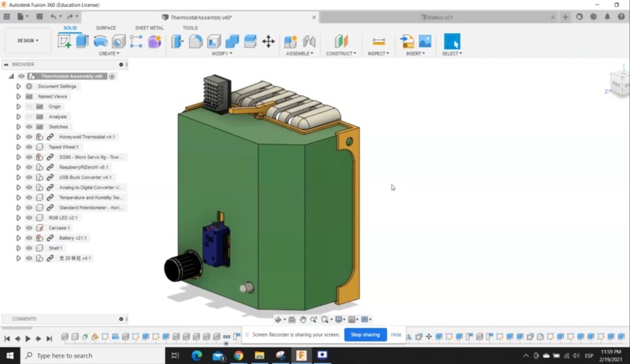Select the Hole tool
Viewport: 630px width, 364px height.
[119, 41]
